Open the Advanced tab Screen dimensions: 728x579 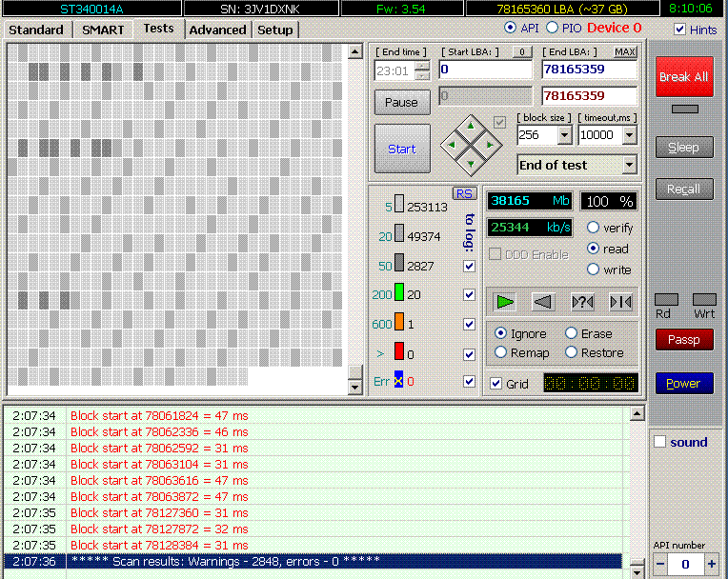click(217, 30)
